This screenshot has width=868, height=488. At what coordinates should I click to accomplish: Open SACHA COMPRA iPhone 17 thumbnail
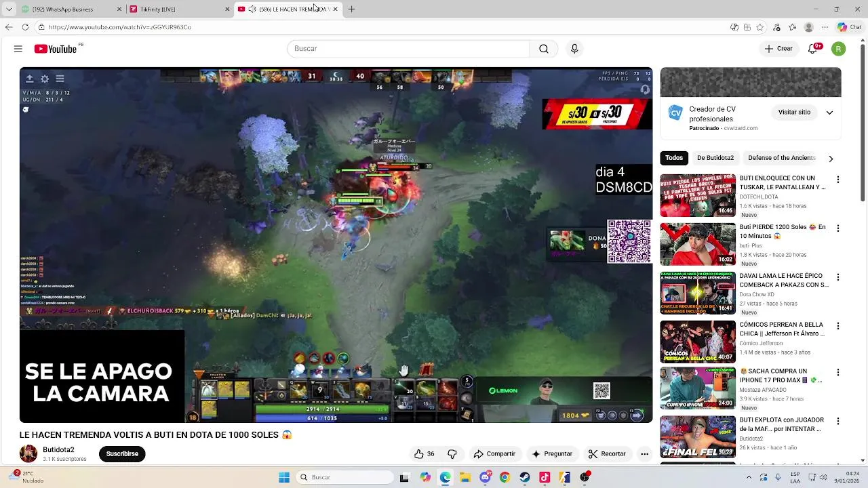(698, 388)
